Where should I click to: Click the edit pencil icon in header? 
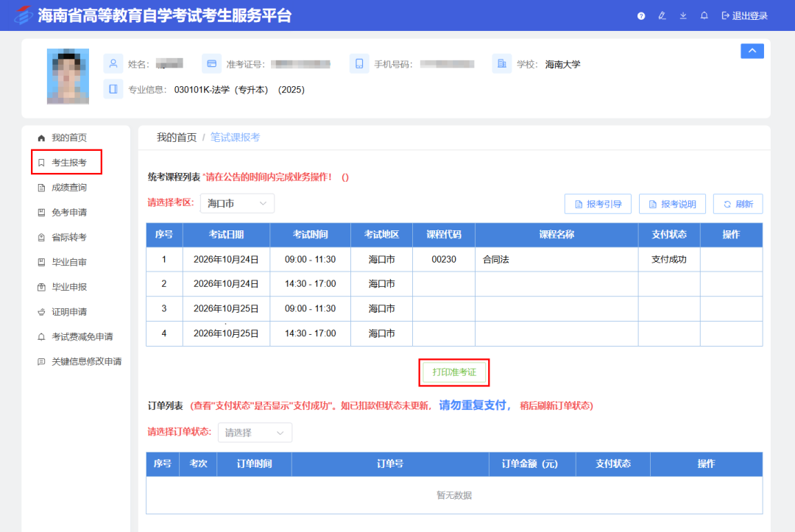pyautogui.click(x=662, y=15)
